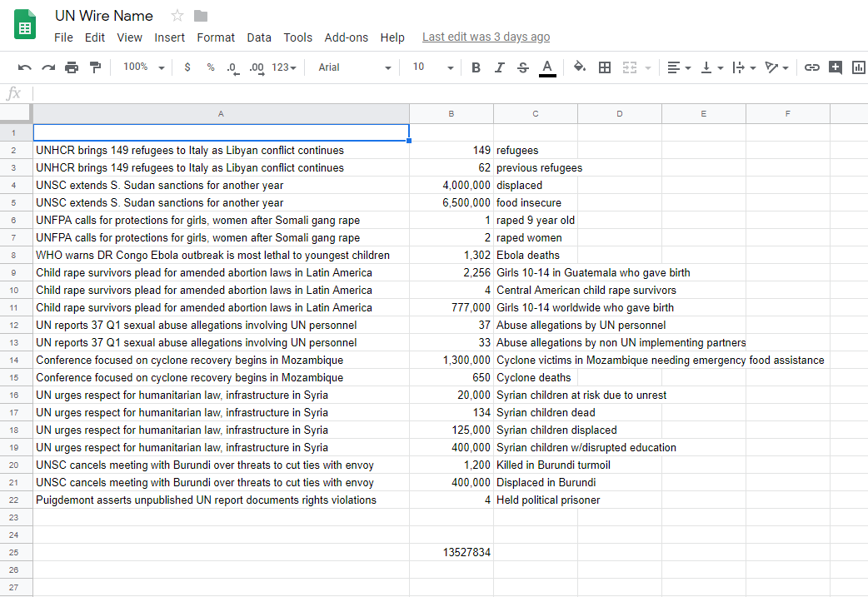Toggle strikethrough formatting
The height and width of the screenshot is (597, 868).
click(522, 67)
